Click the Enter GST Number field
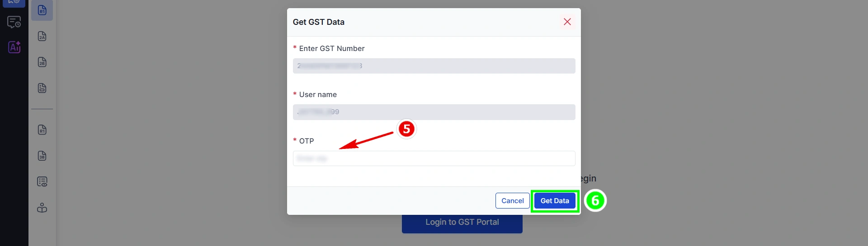Screen dimensions: 868x246 click(434, 66)
